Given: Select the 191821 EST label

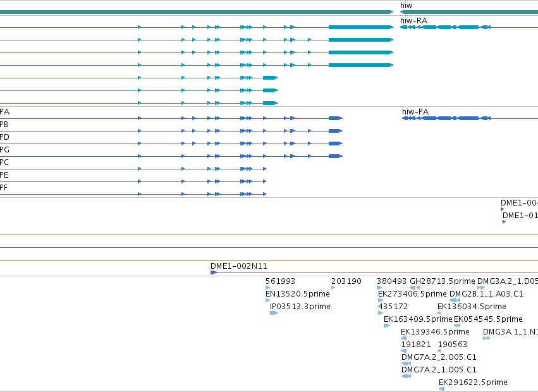Looking at the screenshot, I should pos(416,345).
